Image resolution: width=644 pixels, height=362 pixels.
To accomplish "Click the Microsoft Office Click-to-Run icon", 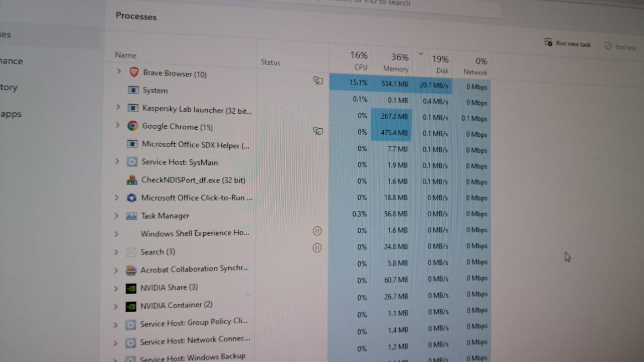I will point(131,198).
